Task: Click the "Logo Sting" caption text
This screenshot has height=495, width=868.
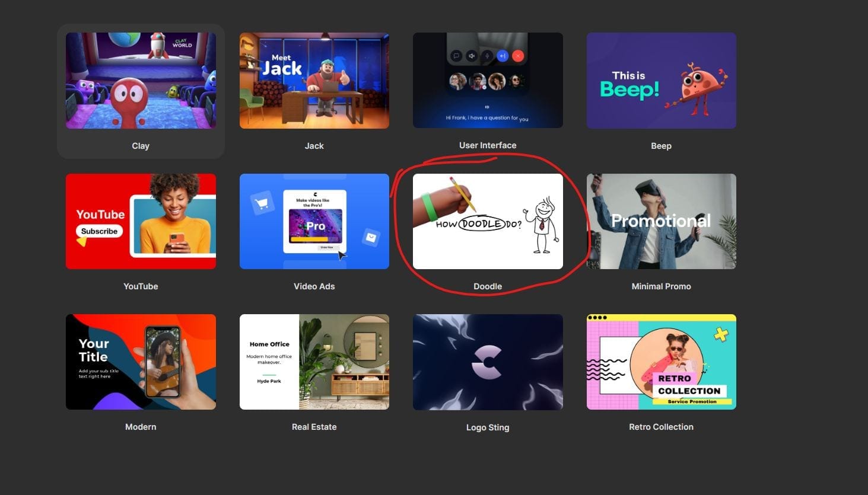Action: [488, 427]
